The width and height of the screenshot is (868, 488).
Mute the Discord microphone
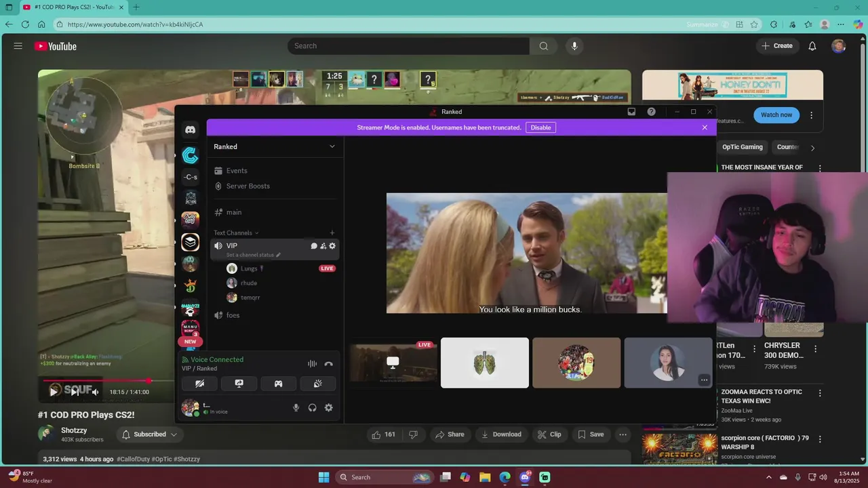tap(296, 407)
